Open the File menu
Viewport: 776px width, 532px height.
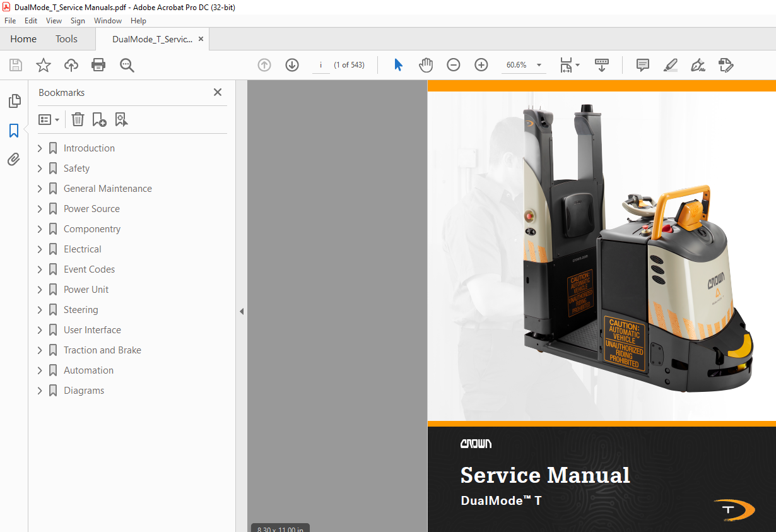pos(10,21)
